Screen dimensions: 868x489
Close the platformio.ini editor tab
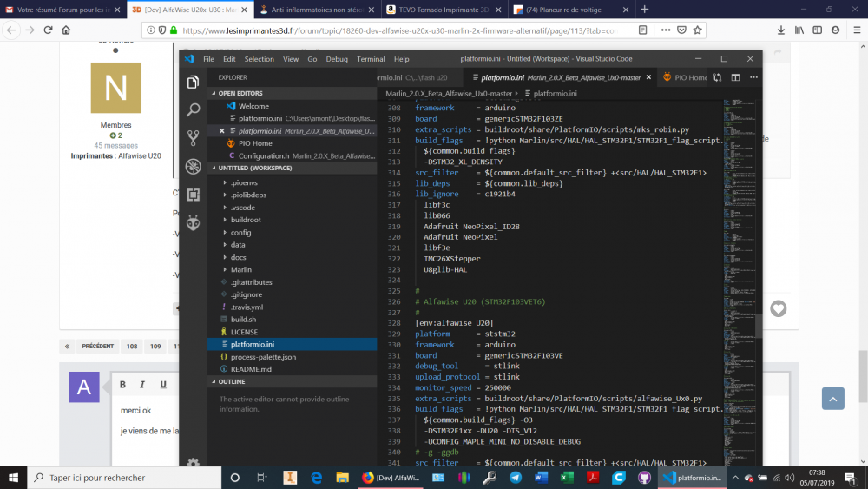pyautogui.click(x=648, y=77)
